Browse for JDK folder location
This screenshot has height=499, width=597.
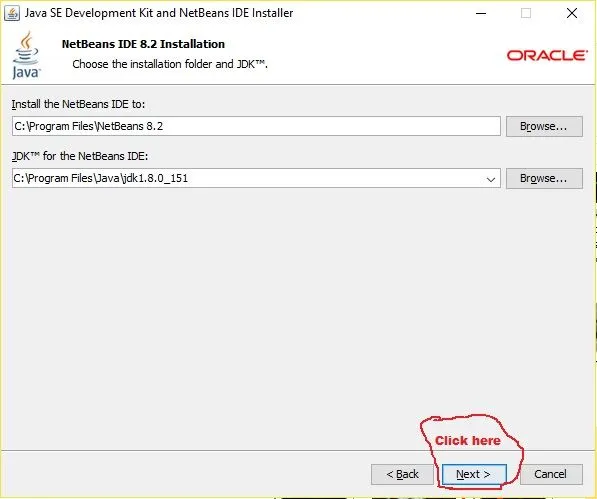click(x=544, y=179)
